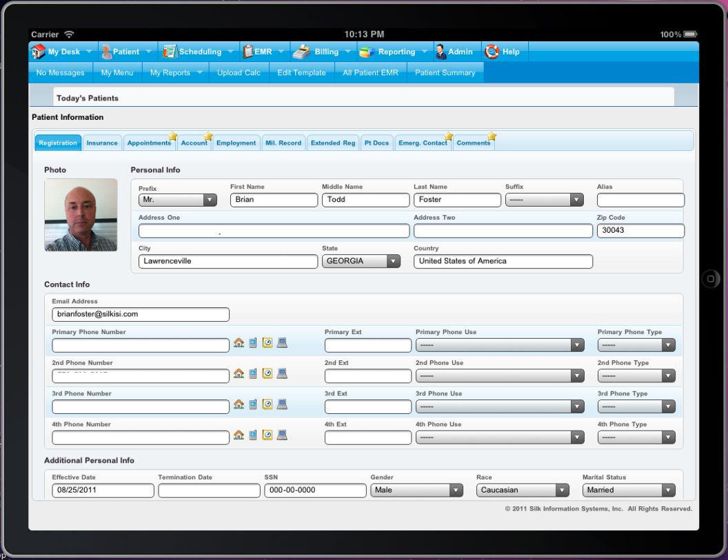The image size is (728, 560).
Task: Click the Today's Patients bar
Action: (x=363, y=97)
